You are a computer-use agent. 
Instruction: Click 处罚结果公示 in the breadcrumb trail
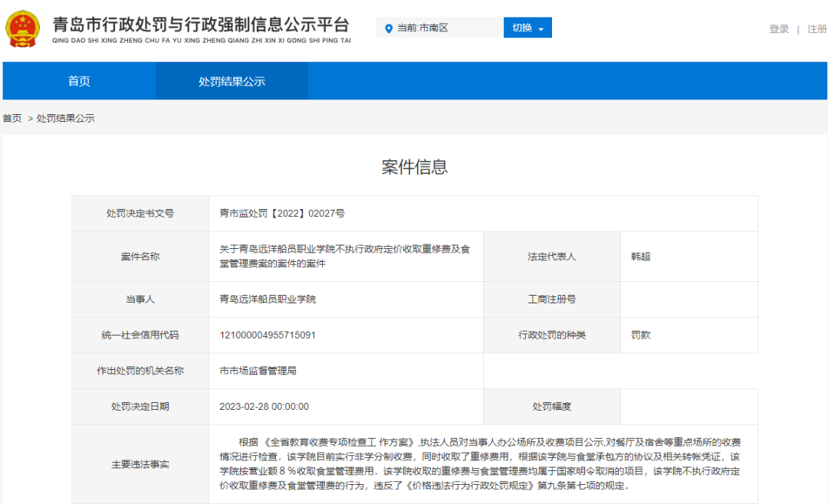pyautogui.click(x=66, y=119)
